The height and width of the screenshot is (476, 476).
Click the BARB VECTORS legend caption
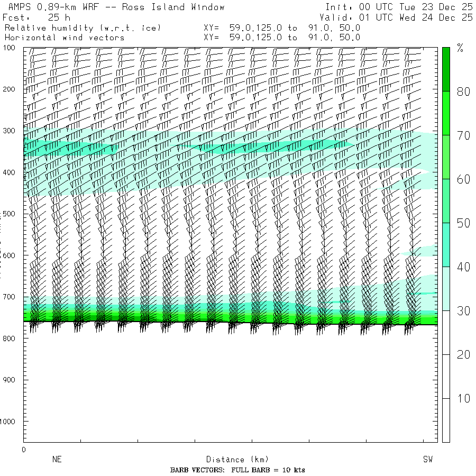[x=237, y=470]
